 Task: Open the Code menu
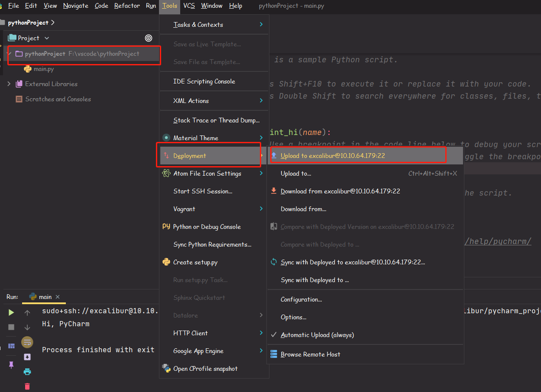(x=101, y=6)
